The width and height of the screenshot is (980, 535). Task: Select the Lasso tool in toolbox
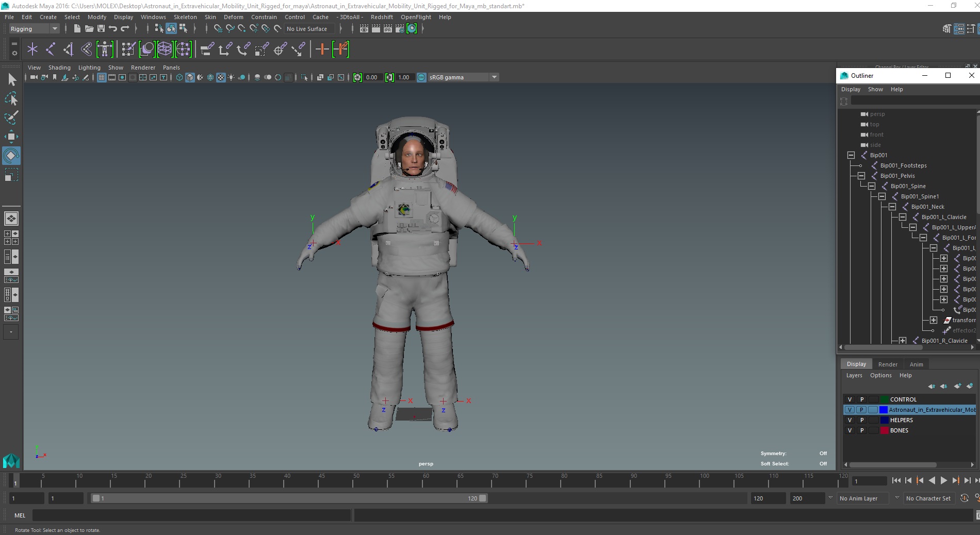coord(11,98)
